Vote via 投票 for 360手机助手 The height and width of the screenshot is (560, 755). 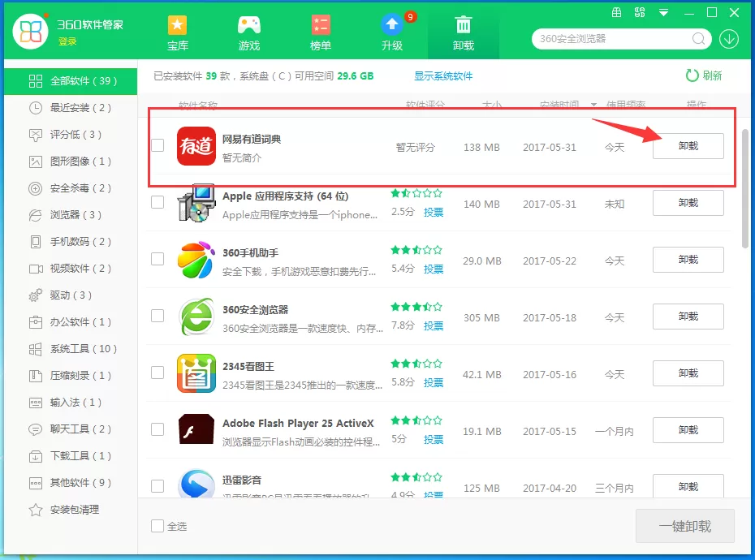click(x=434, y=269)
